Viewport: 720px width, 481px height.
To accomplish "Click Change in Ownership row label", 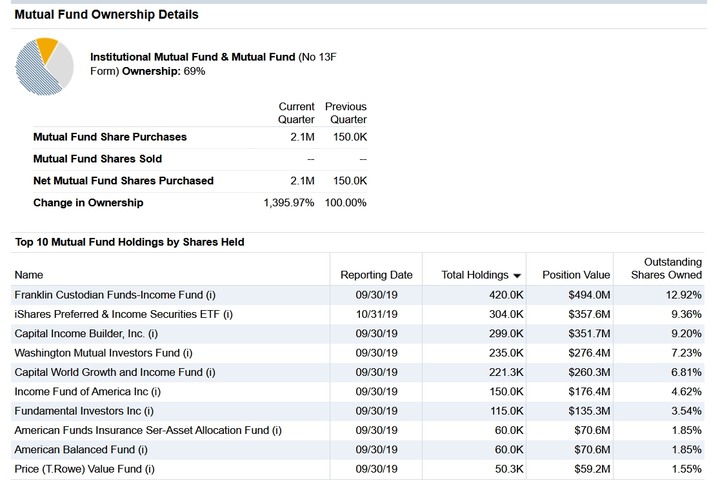I will click(88, 202).
